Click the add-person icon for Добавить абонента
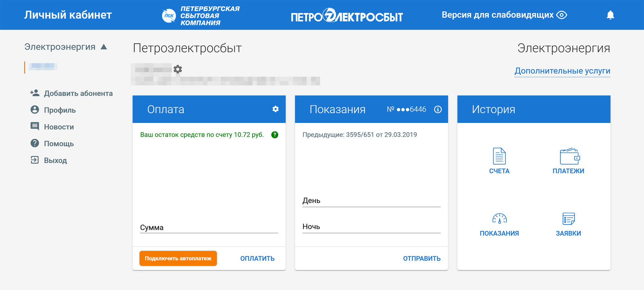 (35, 93)
